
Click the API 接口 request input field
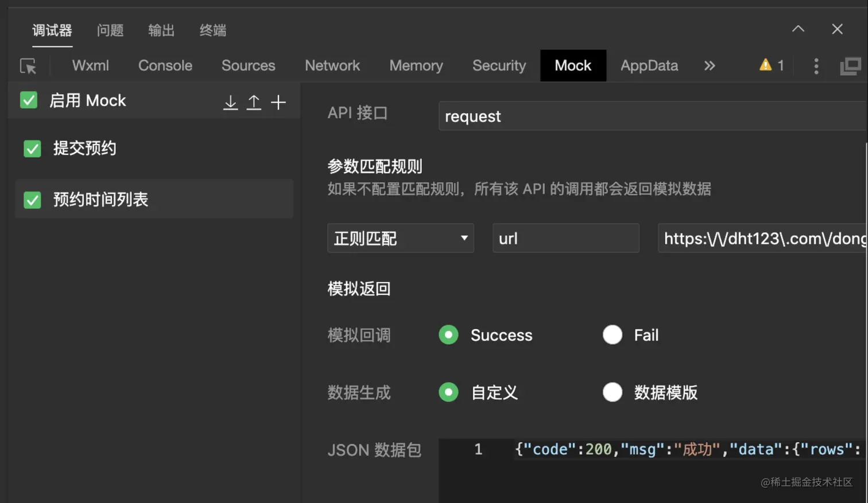pyautogui.click(x=652, y=116)
